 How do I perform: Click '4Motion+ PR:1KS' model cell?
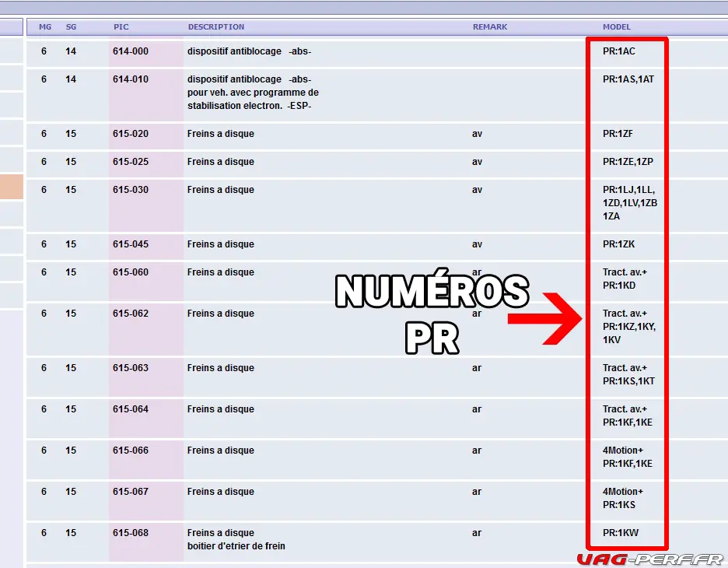(623, 498)
